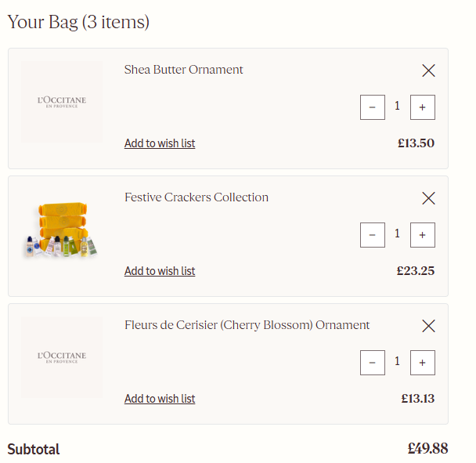Open Fleurs de Cerisier Ornament product title
Image resolution: width=476 pixels, height=463 pixels.
tap(247, 325)
